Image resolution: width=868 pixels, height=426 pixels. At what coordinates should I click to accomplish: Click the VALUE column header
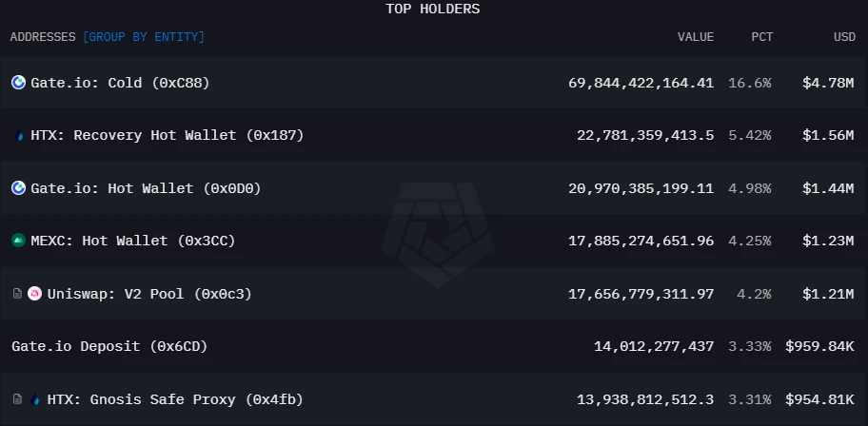[695, 37]
